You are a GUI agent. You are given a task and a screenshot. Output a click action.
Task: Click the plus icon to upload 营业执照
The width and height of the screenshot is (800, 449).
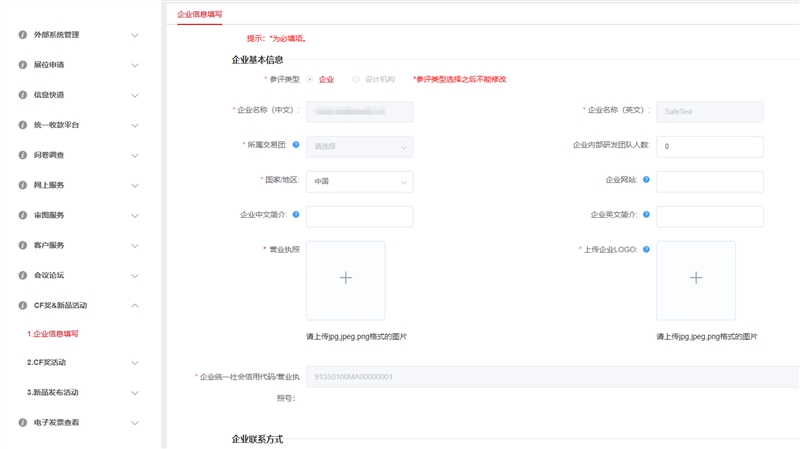[345, 279]
